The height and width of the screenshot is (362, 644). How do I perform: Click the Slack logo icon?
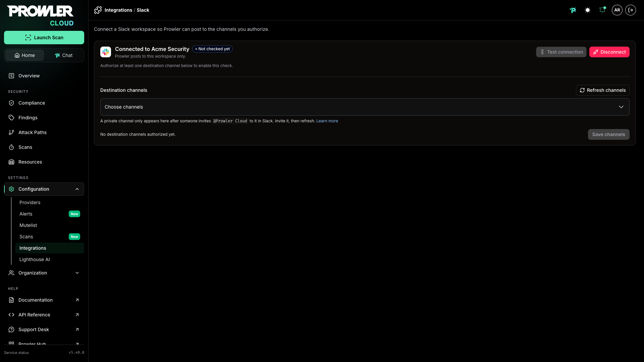(x=106, y=52)
